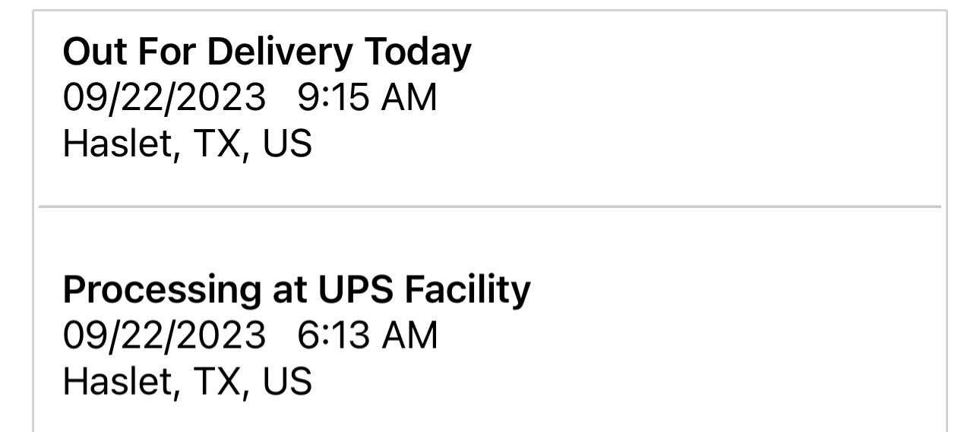Screen dimensions: 980x432
Task: Click Haslet location under Processing at UPS Facility
Action: click(x=187, y=381)
